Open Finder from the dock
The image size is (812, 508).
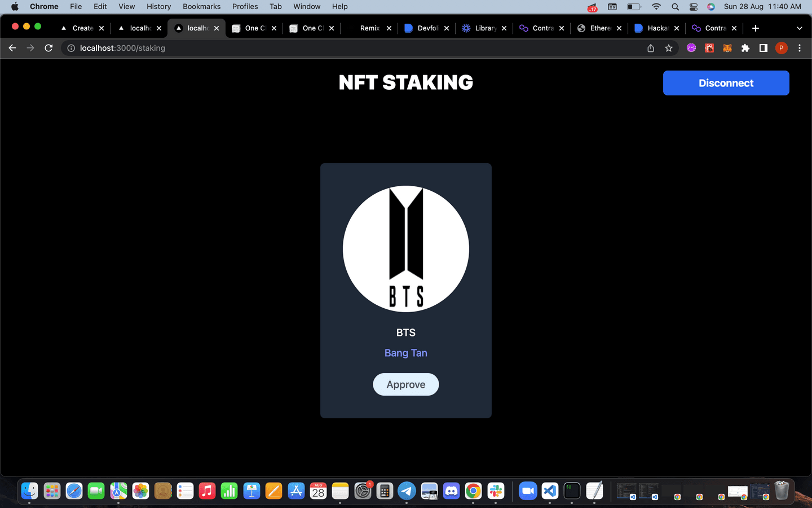[x=30, y=491]
